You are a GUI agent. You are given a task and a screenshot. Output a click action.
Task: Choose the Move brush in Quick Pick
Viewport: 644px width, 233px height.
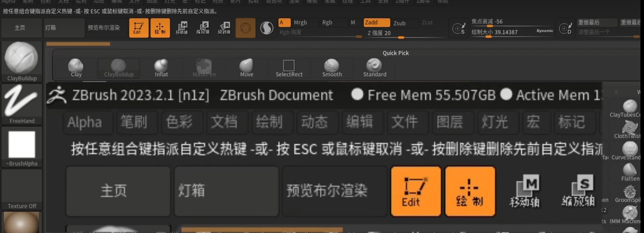pyautogui.click(x=247, y=68)
